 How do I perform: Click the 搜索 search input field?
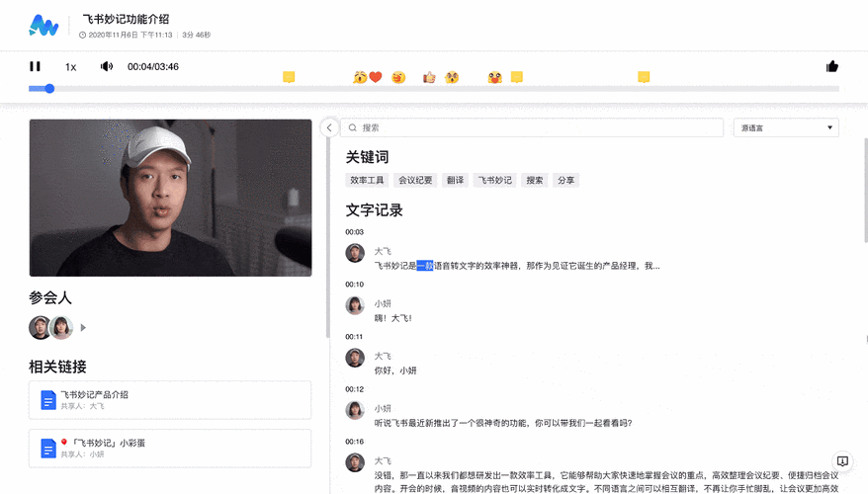[532, 127]
